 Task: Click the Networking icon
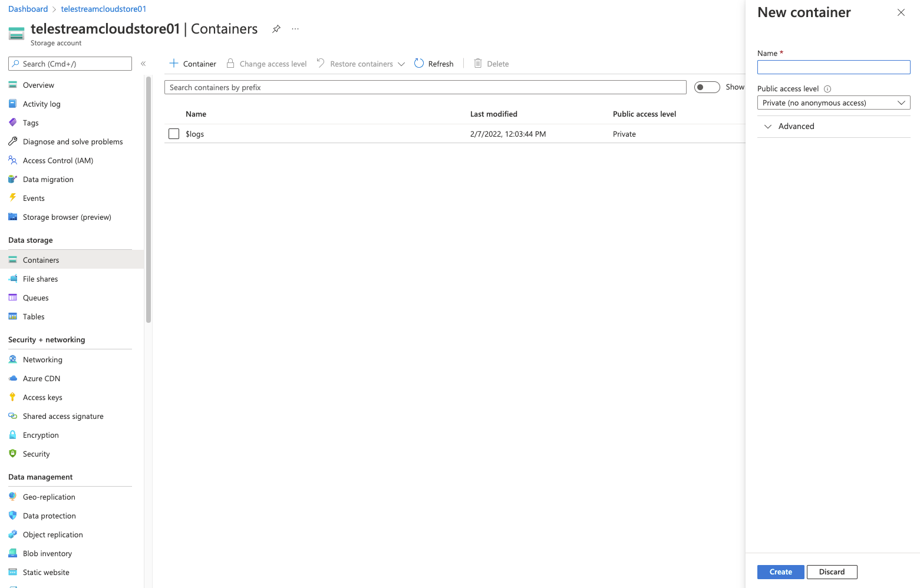point(12,359)
